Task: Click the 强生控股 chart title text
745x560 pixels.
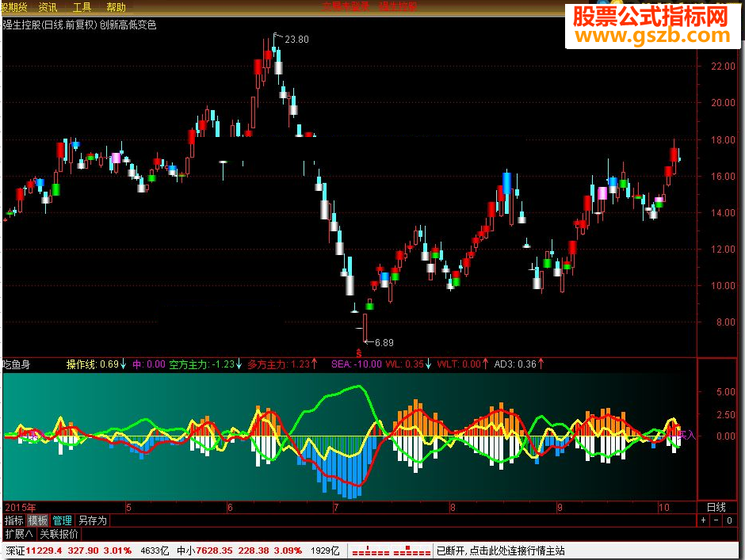Action: 80,25
